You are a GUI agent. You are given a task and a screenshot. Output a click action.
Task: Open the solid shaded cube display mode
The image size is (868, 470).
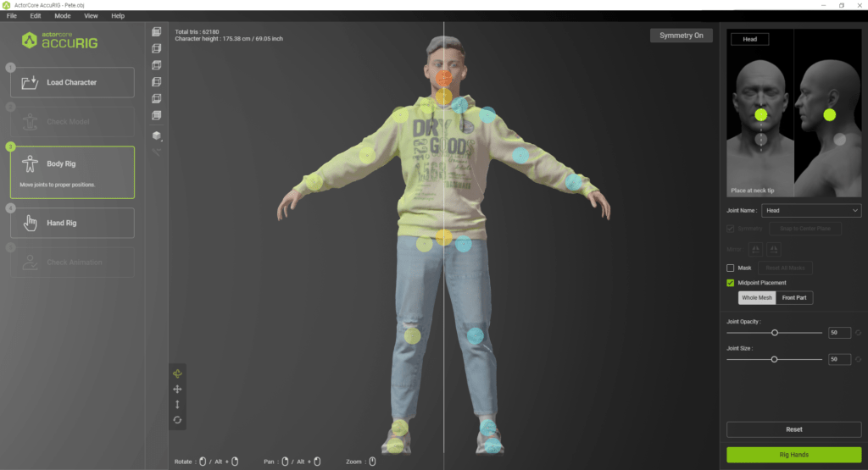(157, 135)
